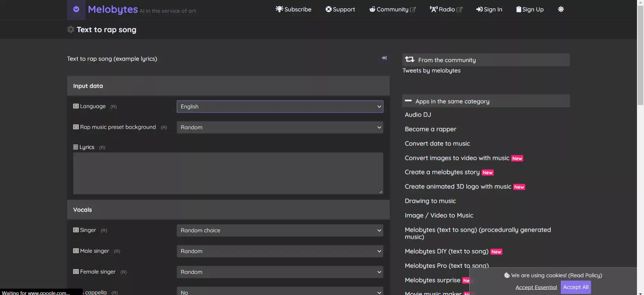Click the cookie icon in the cookie notice

(x=507, y=275)
